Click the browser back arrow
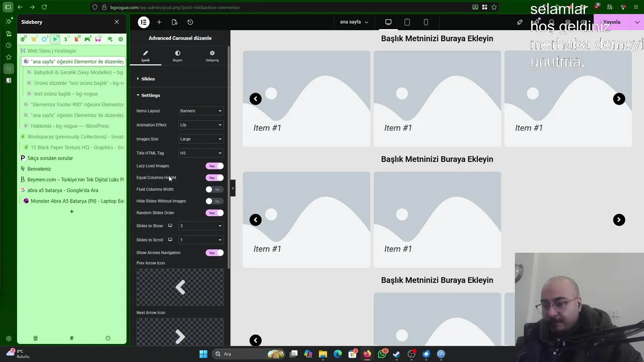 tap(20, 7)
